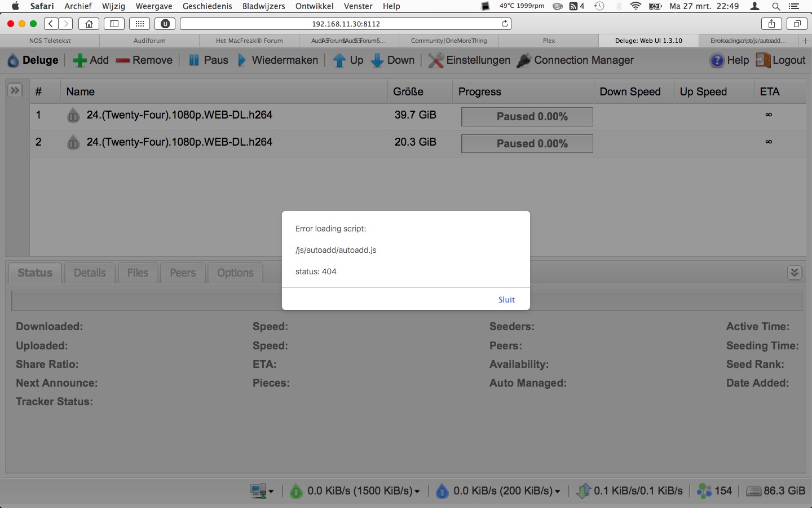This screenshot has height=508, width=812.
Task: Switch to Community OneMoreThing tab
Action: point(449,41)
